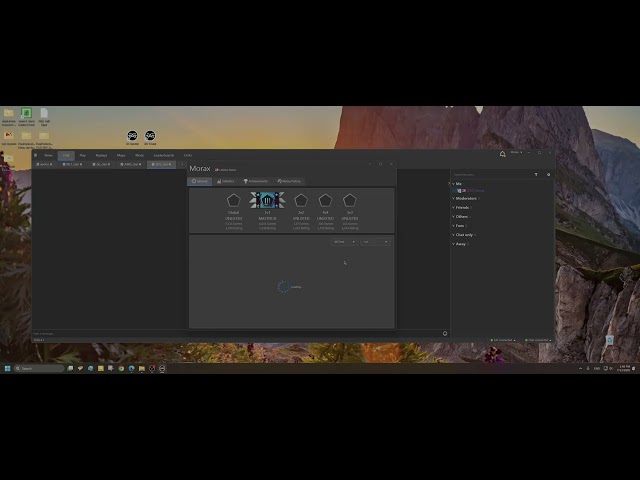
Task: Switch to the Achievements profile tab
Action: point(256,181)
